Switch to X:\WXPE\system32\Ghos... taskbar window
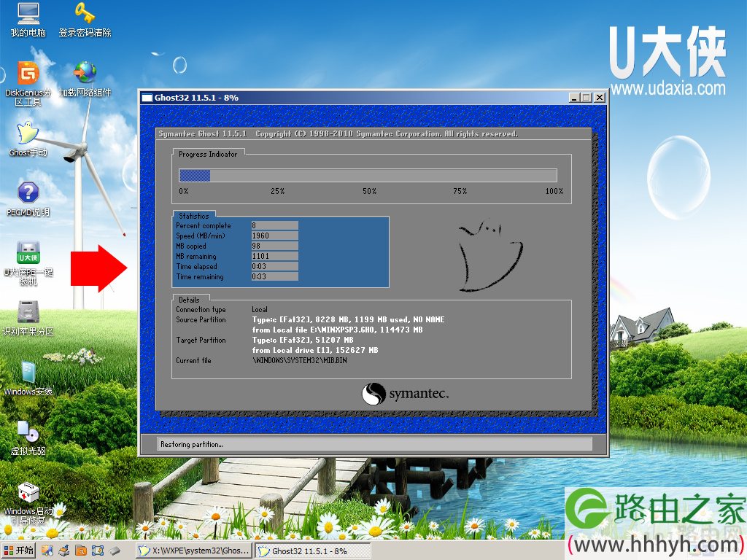The width and height of the screenshot is (747, 560). [x=194, y=551]
